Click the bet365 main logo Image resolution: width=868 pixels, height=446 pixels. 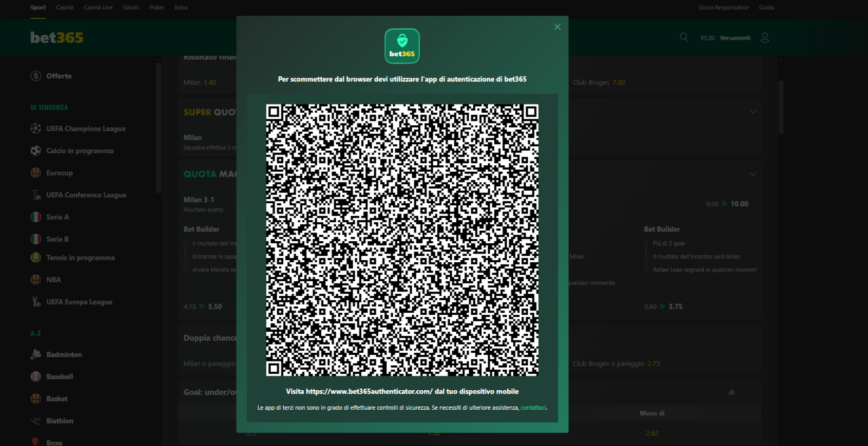[57, 37]
